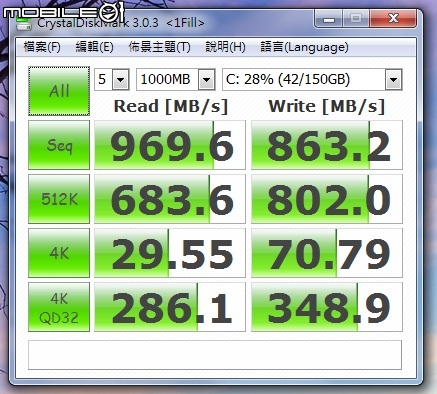Start the Seq sequential test
The width and height of the screenshot is (437, 394).
[59, 145]
